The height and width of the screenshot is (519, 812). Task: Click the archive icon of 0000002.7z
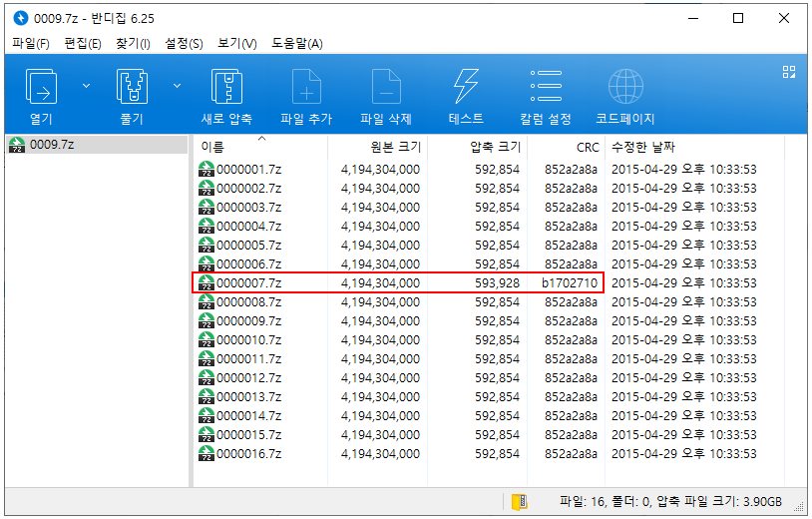click(x=206, y=188)
